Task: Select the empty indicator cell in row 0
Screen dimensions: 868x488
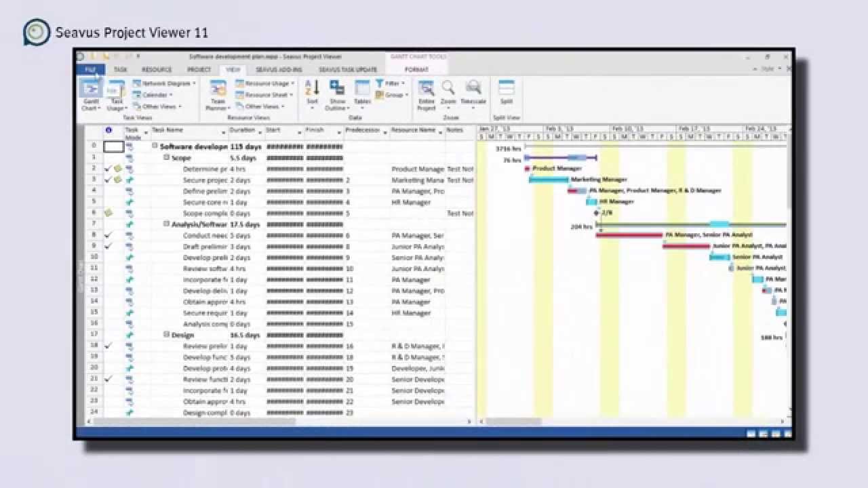Action: click(x=113, y=146)
